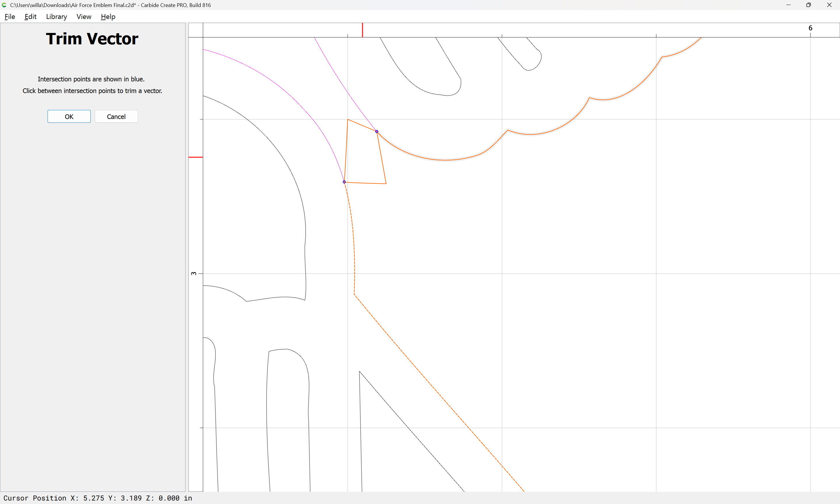Click the red marker on left ruler
The image size is (840, 504).
tap(196, 157)
